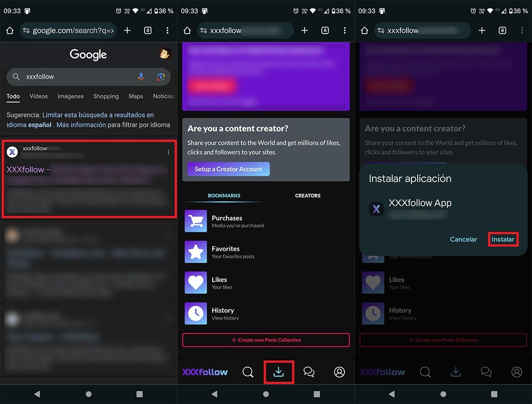The width and height of the screenshot is (532, 404).
Task: Open the History clock icon
Action: point(196,314)
